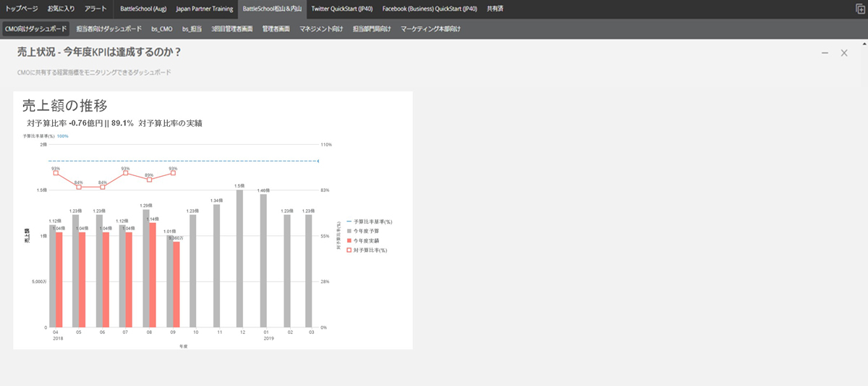The width and height of the screenshot is (868, 386).
Task: Switch to the Japan Partner Training tab
Action: (204, 9)
